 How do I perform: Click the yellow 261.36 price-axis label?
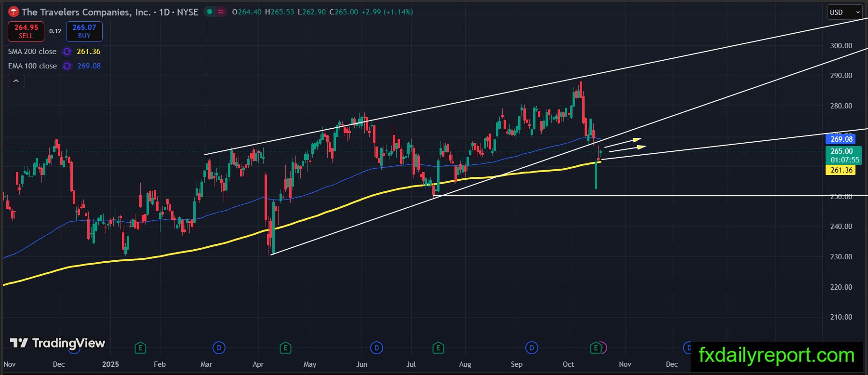coord(841,170)
